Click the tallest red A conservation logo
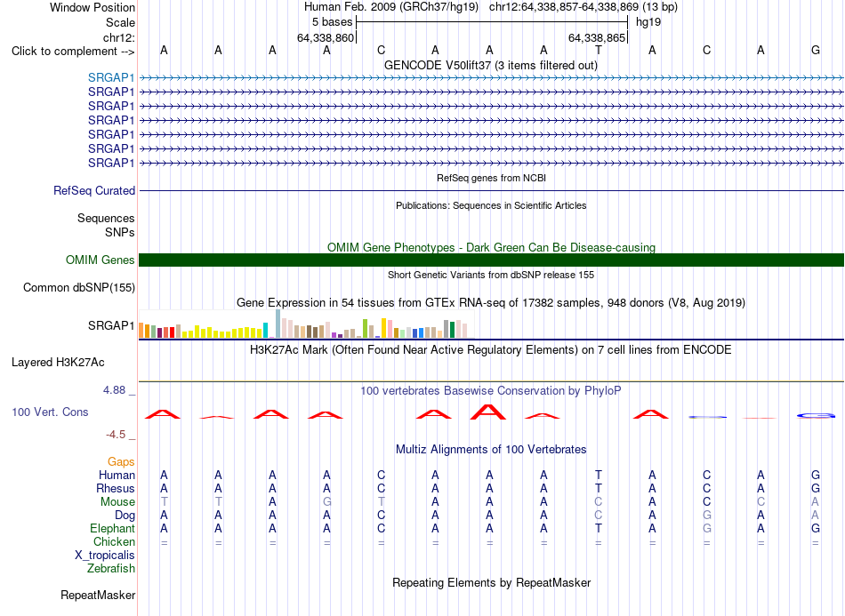This screenshot has height=616, width=845. tap(488, 412)
